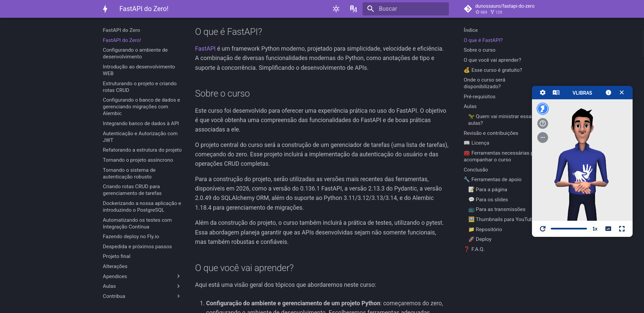Screen dimensions: 644x313
Task: Expand the Apendices navigation section
Action: [142, 276]
